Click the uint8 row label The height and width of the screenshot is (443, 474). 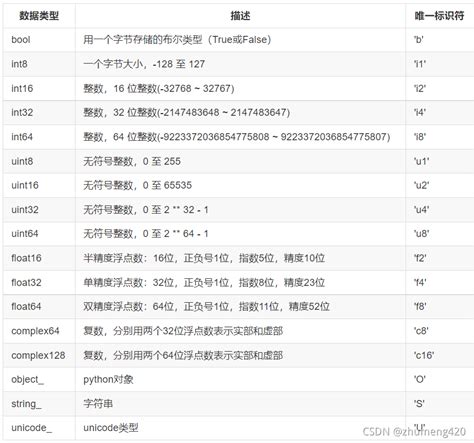[x=22, y=161]
